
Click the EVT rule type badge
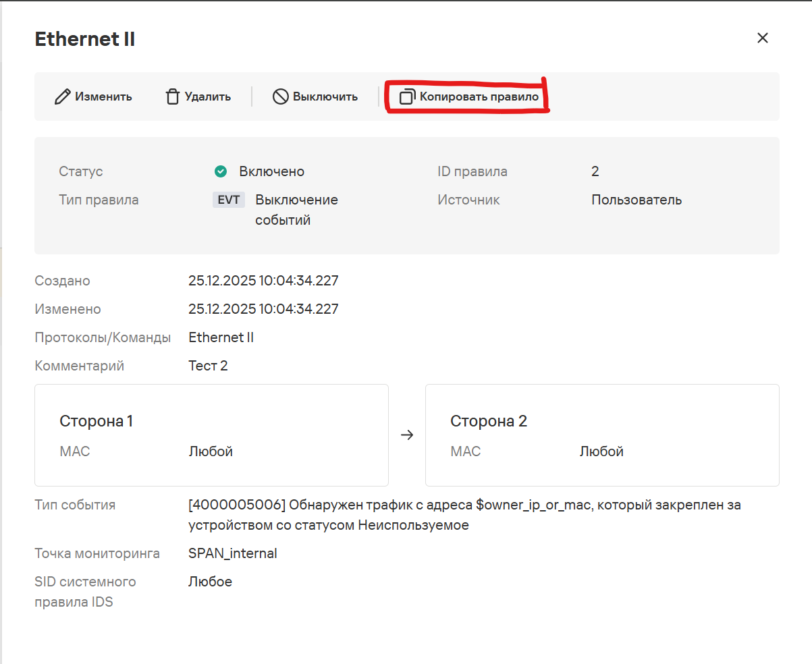pos(228,200)
